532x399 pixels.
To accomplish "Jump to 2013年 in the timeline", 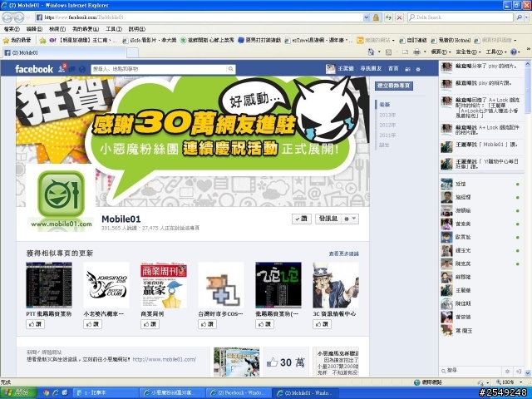I will coord(387,115).
